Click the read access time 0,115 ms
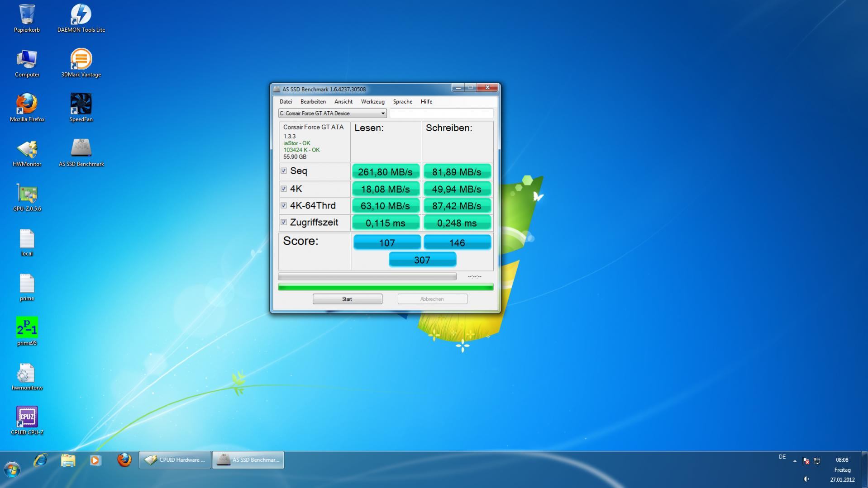The width and height of the screenshot is (868, 488). click(386, 223)
